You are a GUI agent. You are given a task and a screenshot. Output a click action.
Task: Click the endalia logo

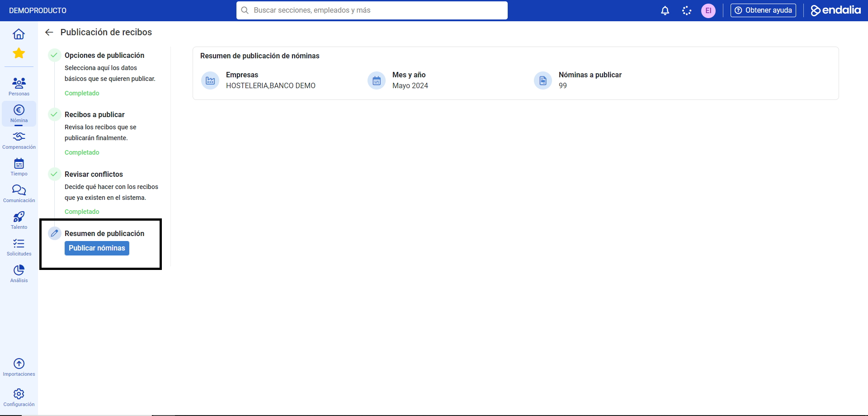click(x=835, y=10)
